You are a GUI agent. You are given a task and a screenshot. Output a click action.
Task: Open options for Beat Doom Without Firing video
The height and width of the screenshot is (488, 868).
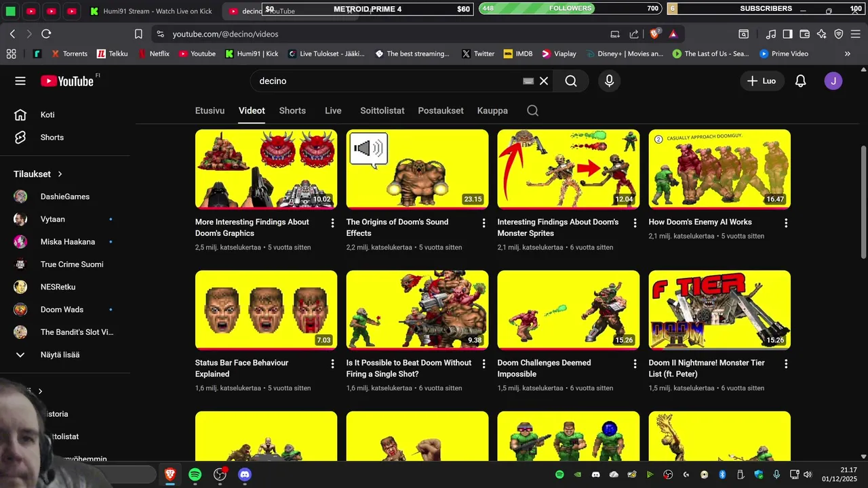(484, 364)
